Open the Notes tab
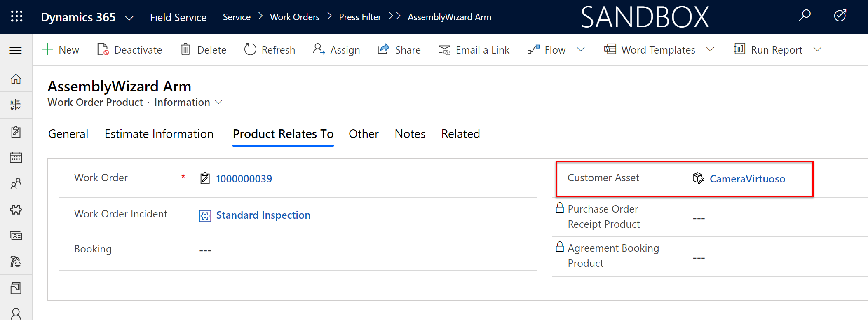The image size is (868, 320). point(410,134)
